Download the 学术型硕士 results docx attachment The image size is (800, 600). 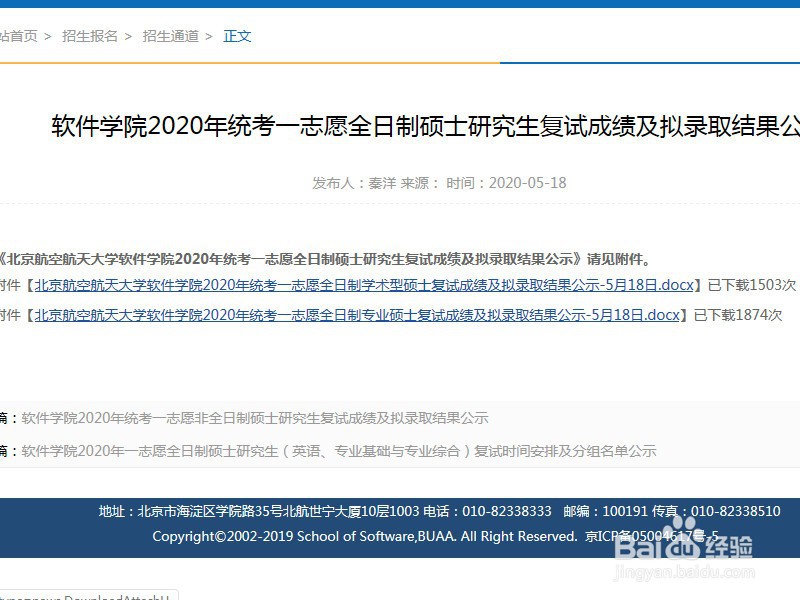pyautogui.click(x=364, y=285)
